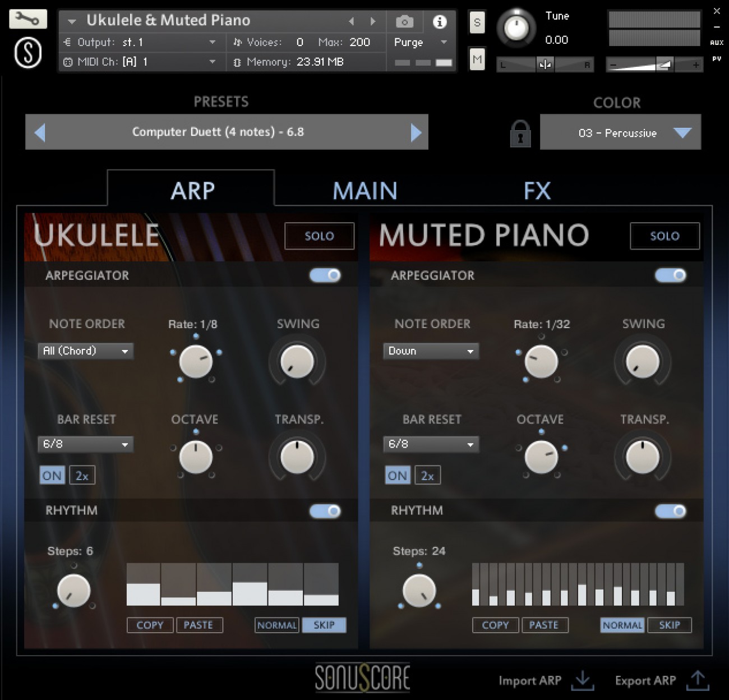Open the MAIN tab
This screenshot has height=700, width=729.
[x=364, y=191]
